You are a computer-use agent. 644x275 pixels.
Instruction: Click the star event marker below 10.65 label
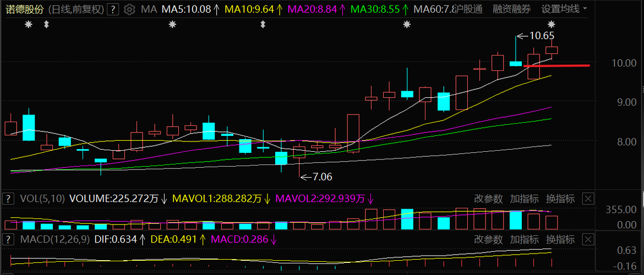click(552, 25)
